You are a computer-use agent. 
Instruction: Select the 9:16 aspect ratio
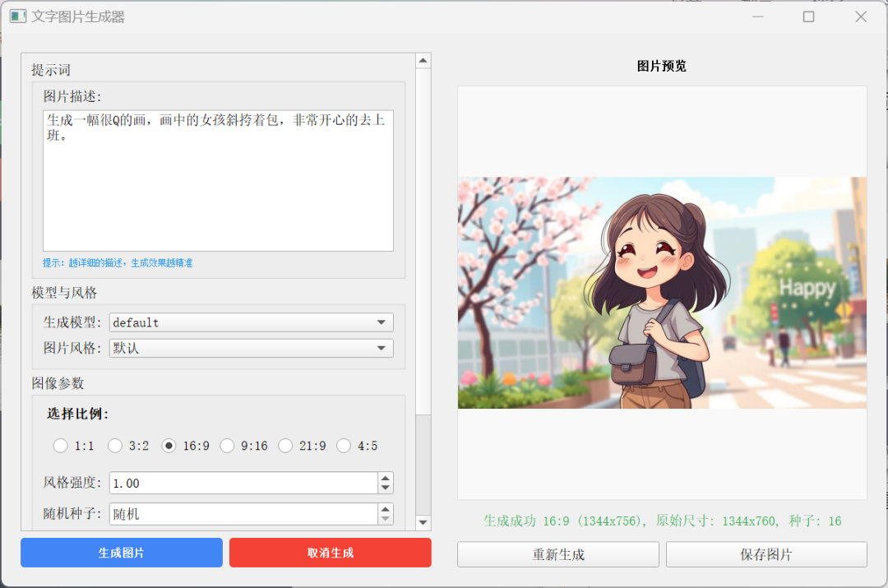(x=227, y=446)
